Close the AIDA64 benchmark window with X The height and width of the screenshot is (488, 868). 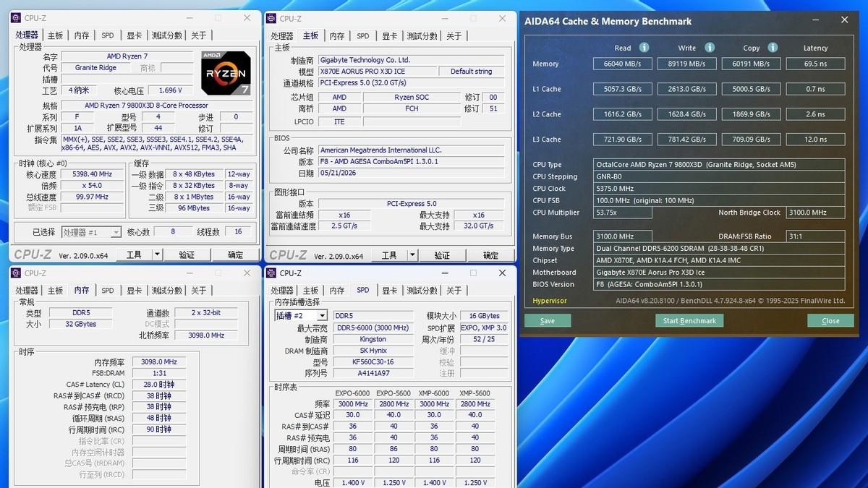click(x=844, y=20)
